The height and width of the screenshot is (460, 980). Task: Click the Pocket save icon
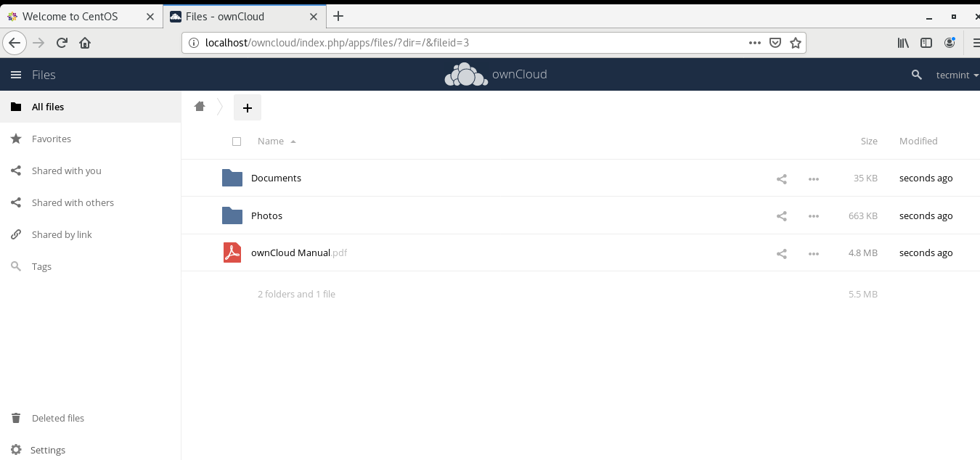click(775, 43)
